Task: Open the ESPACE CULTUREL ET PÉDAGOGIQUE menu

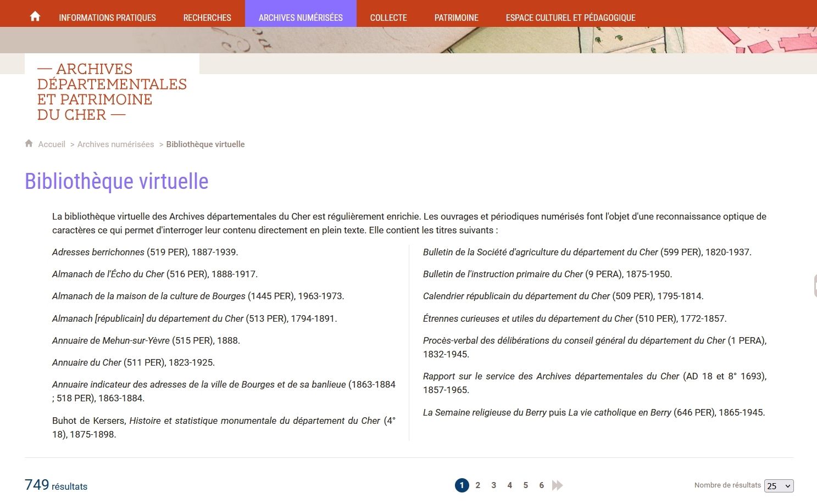Action: coord(570,18)
